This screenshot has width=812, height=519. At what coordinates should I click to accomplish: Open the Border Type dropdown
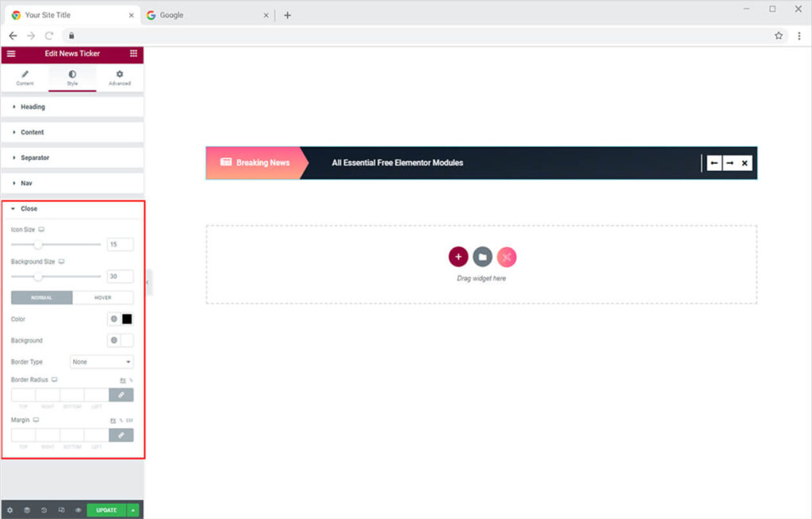click(x=101, y=362)
